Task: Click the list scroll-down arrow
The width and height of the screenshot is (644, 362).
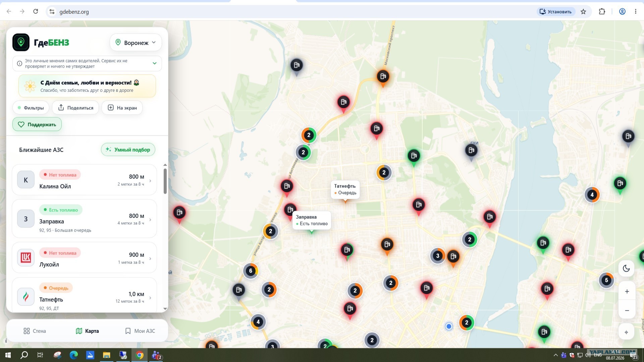Action: [x=165, y=309]
